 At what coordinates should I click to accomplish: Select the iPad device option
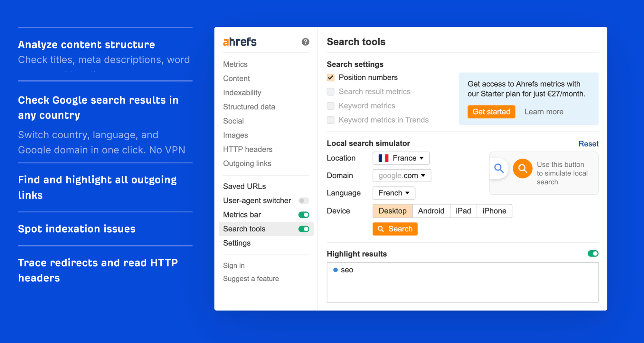463,211
